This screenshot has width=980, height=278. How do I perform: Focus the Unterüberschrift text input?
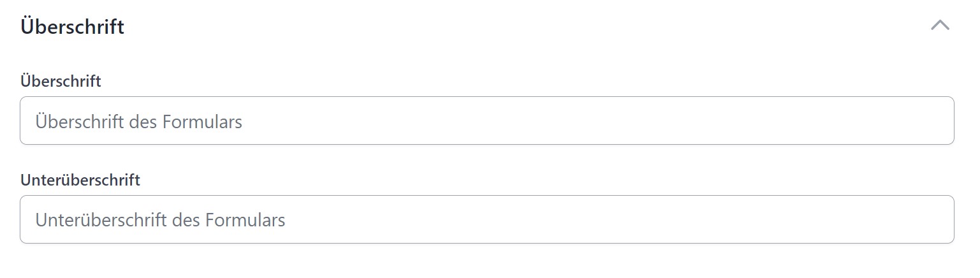click(x=486, y=219)
